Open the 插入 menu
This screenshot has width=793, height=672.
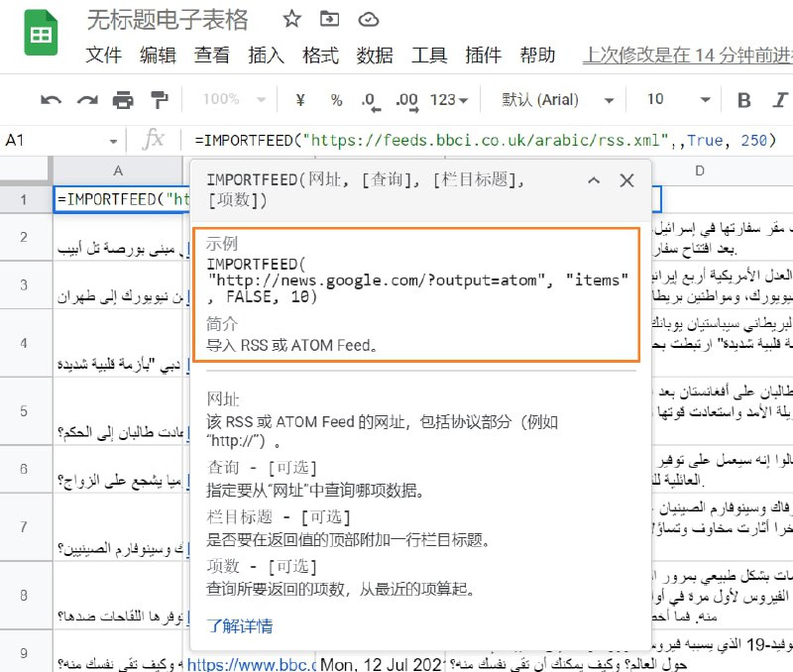coord(266,56)
